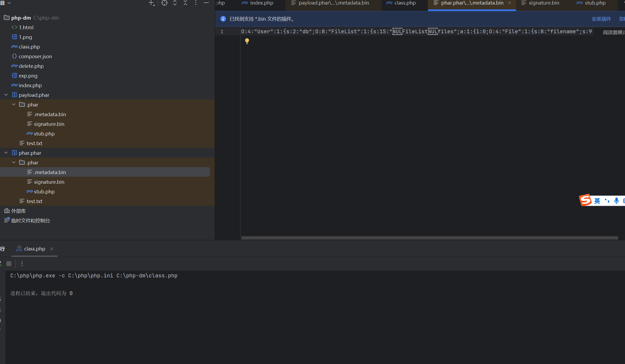Click the locate opened file crosshair icon
Image resolution: width=625 pixels, height=364 pixels.
[x=164, y=3]
